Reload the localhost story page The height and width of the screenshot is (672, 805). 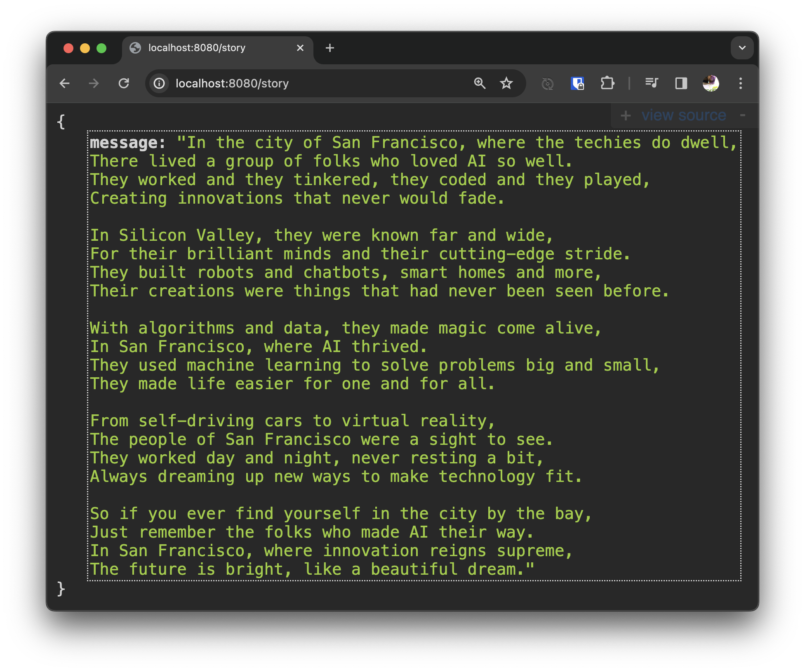click(124, 84)
